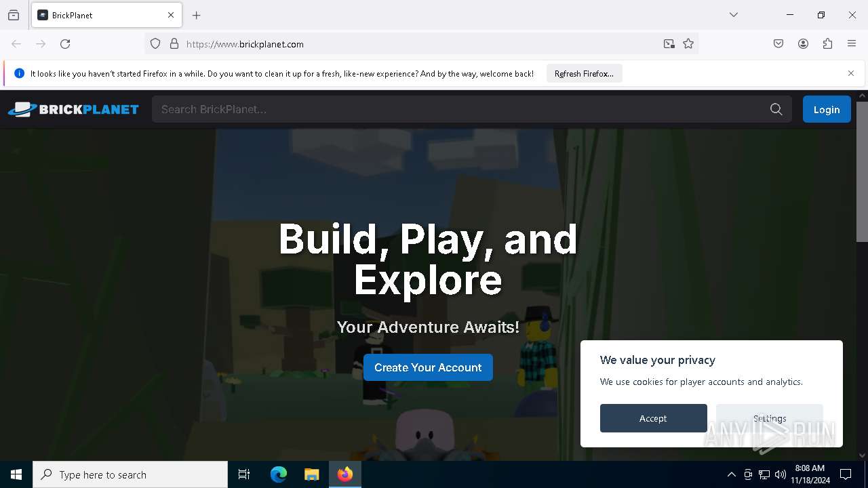Open the Firefox application menu

click(x=852, y=44)
